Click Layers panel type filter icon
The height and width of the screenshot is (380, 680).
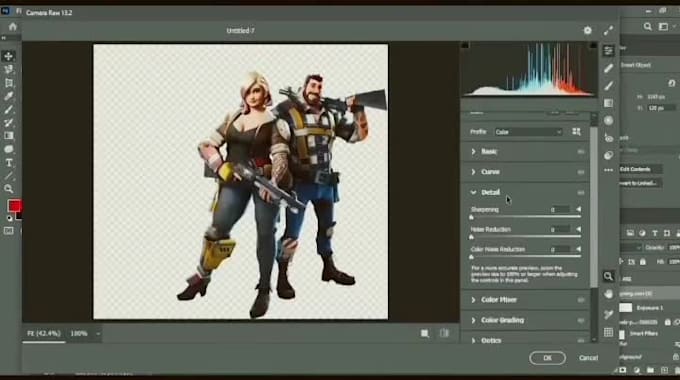pyautogui.click(x=655, y=233)
